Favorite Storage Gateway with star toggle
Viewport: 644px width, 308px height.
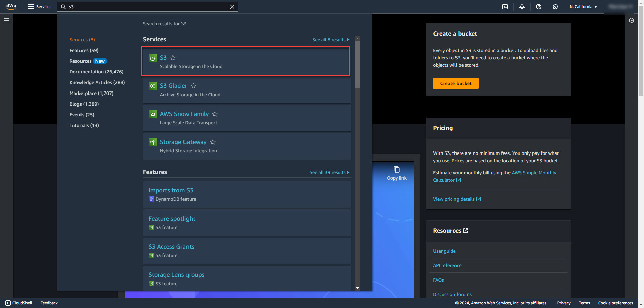(213, 142)
